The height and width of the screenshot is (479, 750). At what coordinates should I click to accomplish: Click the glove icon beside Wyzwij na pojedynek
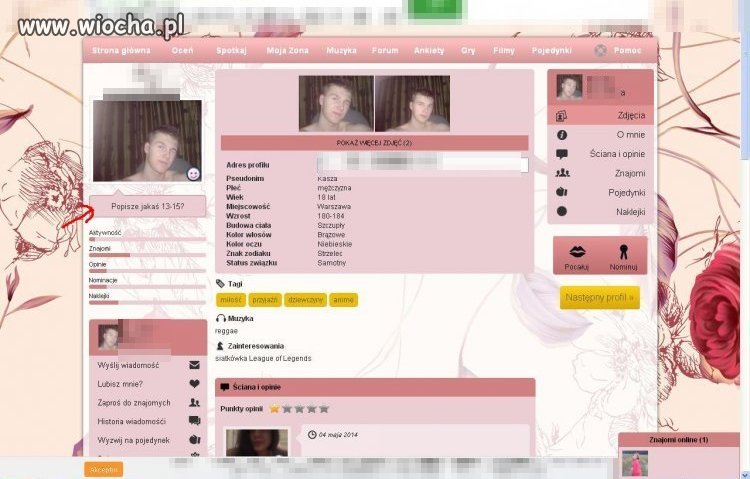coord(195,439)
